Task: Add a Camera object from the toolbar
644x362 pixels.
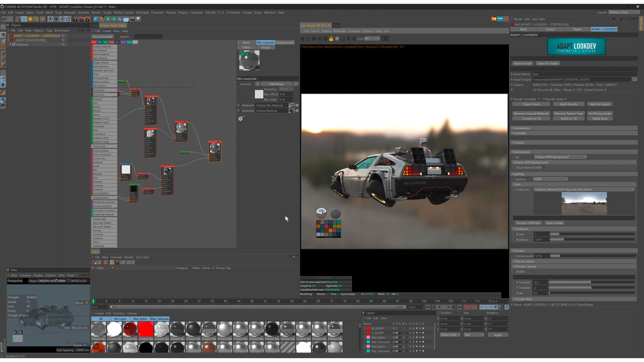Action: point(132,19)
